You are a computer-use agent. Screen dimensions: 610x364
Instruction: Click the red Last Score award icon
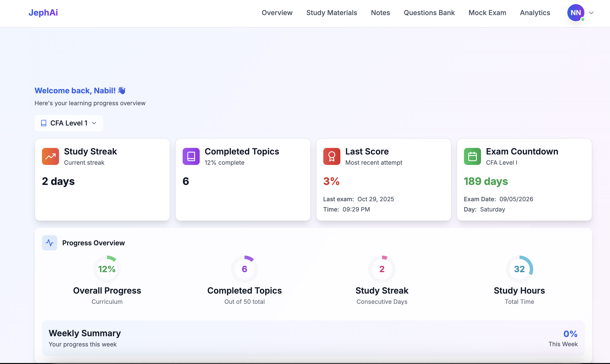tap(332, 156)
